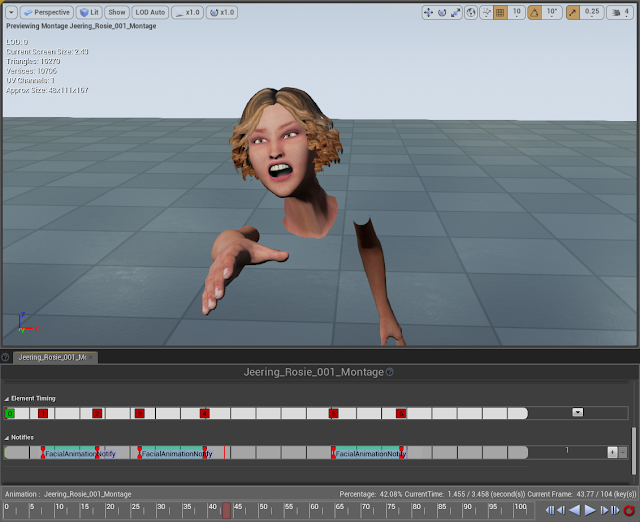640x522 pixels.
Task: Open the Lit view mode dropdown
Action: coord(90,12)
